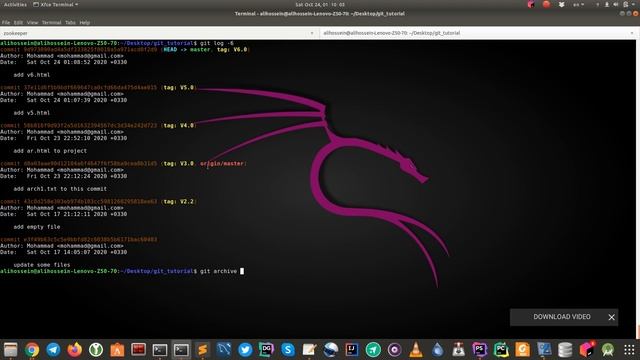
Task: Open the blue water-drop dock icon
Action: pos(437,350)
